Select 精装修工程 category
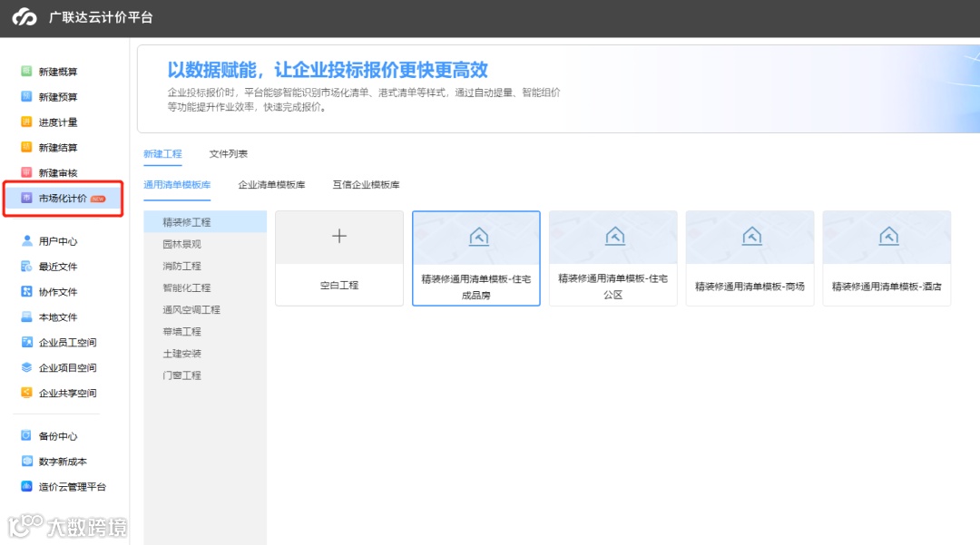Screen dimensions: 980x545 click(205, 221)
